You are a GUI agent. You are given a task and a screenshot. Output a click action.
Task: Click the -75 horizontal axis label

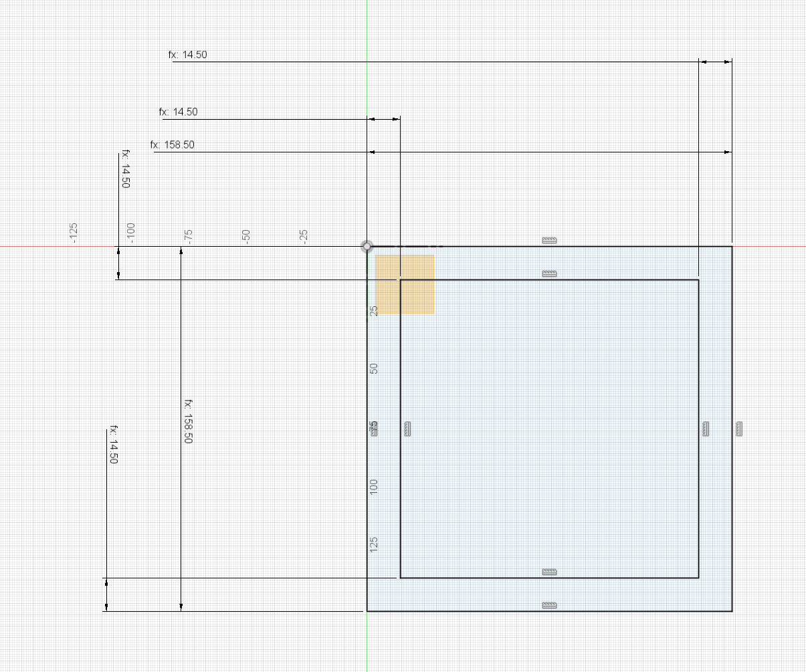(x=189, y=237)
